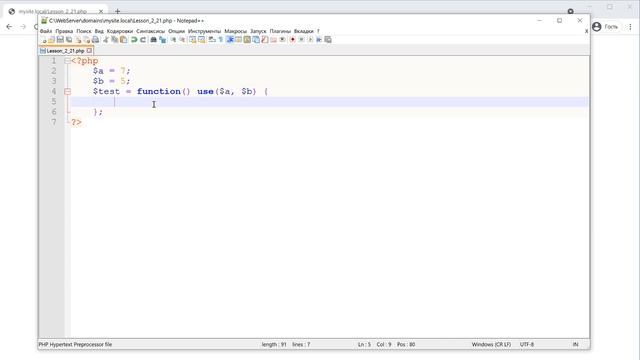Viewport: 640px width, 360px height.
Task: Click the Zoom In toolbar icon
Action: coord(173,40)
